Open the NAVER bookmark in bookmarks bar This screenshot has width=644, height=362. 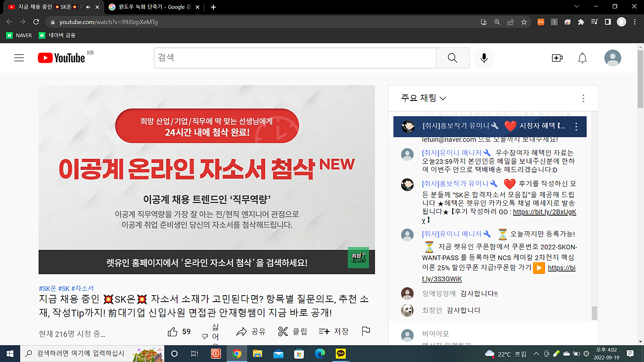point(19,35)
